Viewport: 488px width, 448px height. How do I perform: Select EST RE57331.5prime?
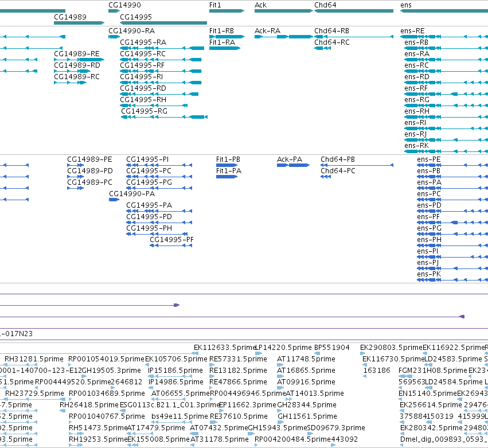coord(238,359)
